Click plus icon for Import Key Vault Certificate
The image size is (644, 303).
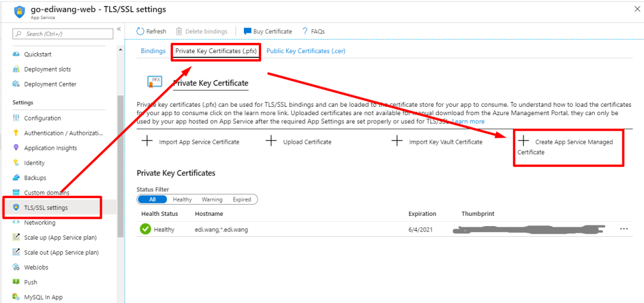[x=397, y=141]
